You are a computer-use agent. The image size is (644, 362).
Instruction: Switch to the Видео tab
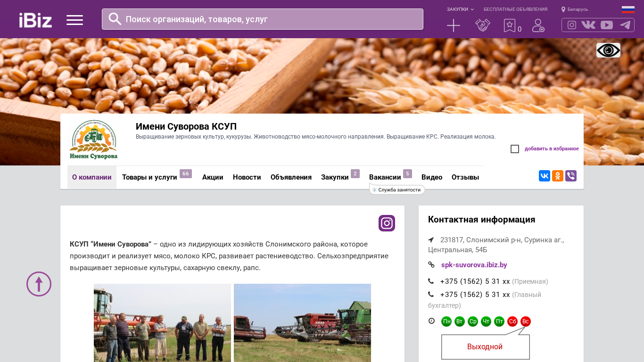432,177
